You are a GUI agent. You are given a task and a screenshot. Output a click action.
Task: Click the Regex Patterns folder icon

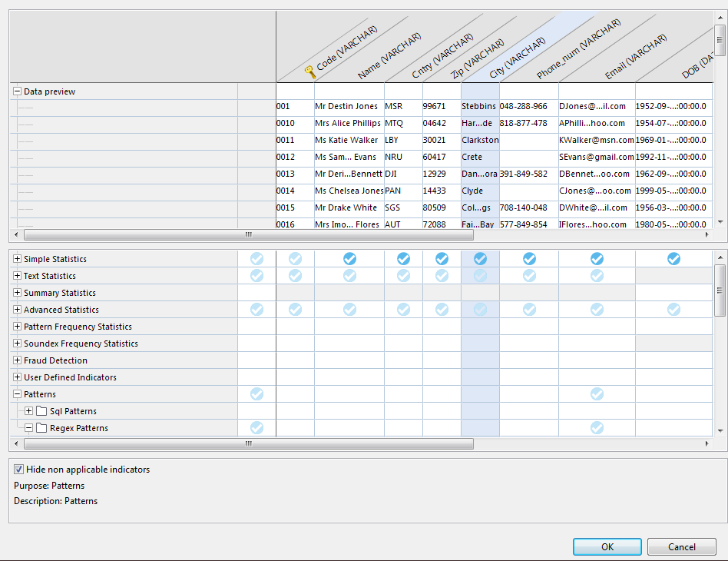pyautogui.click(x=41, y=428)
